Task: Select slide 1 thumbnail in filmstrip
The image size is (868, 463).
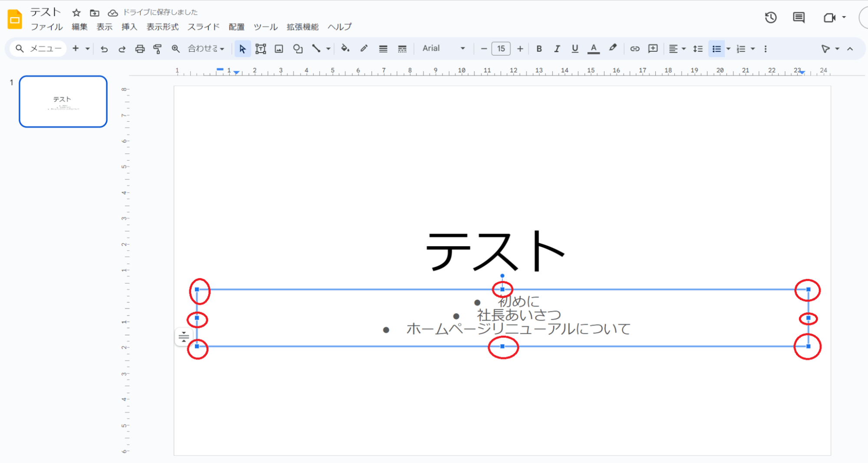Action: coord(63,101)
